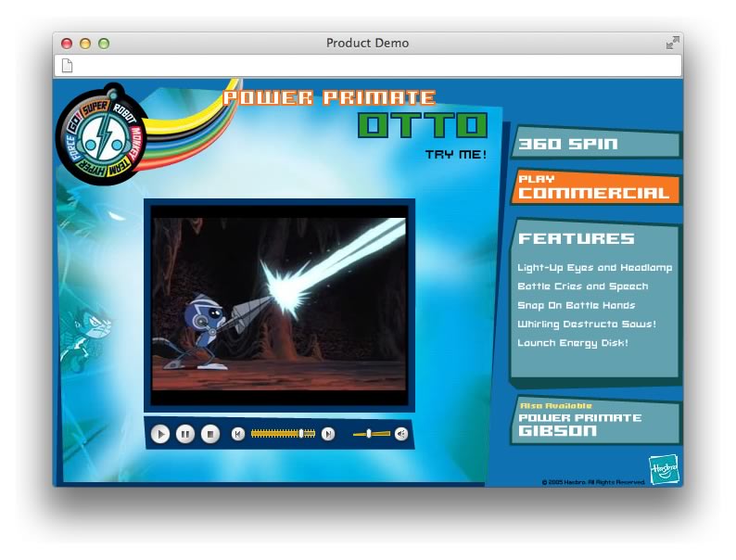Screen dimensions: 736x560
Task: Select Play Commercial button
Action: [596, 188]
